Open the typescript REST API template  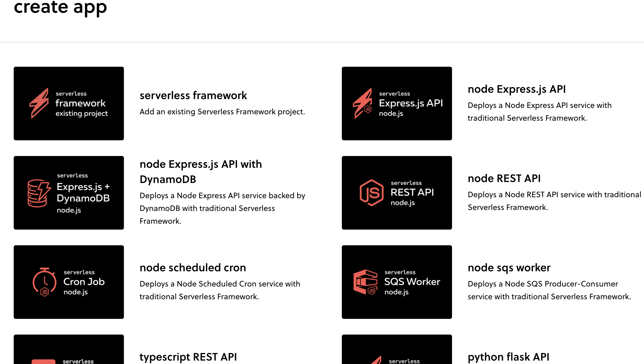(x=188, y=357)
